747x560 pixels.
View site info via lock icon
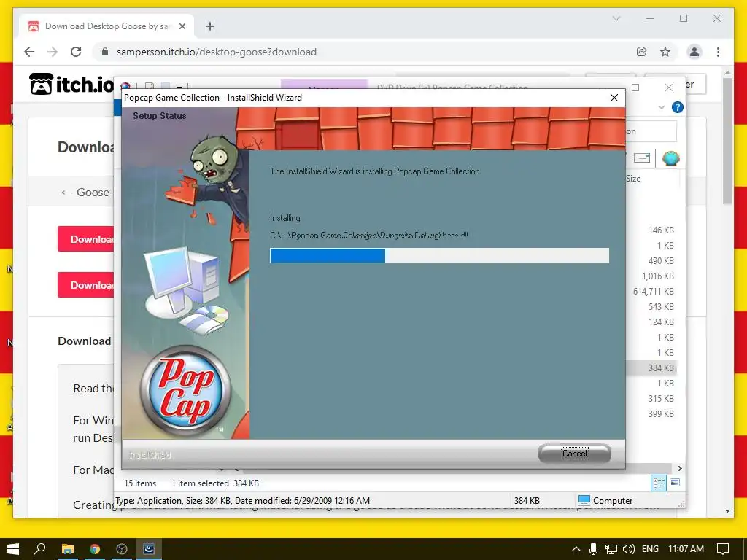tap(105, 52)
